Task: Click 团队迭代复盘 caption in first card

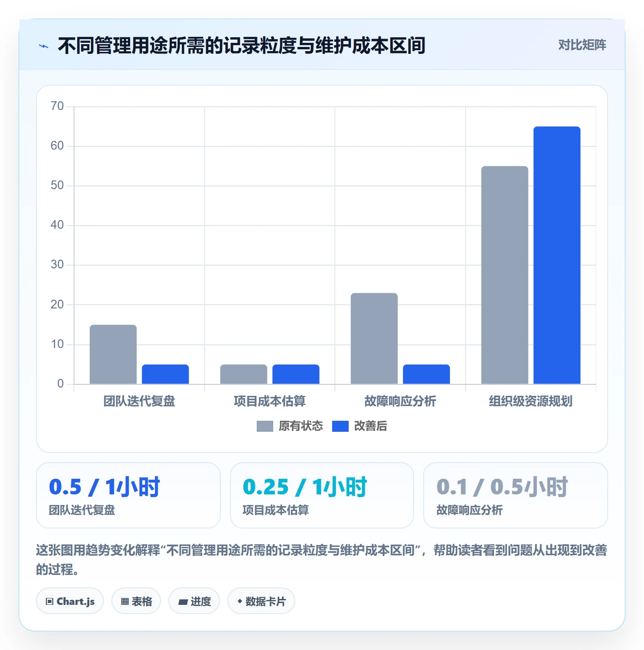Action: click(x=82, y=510)
